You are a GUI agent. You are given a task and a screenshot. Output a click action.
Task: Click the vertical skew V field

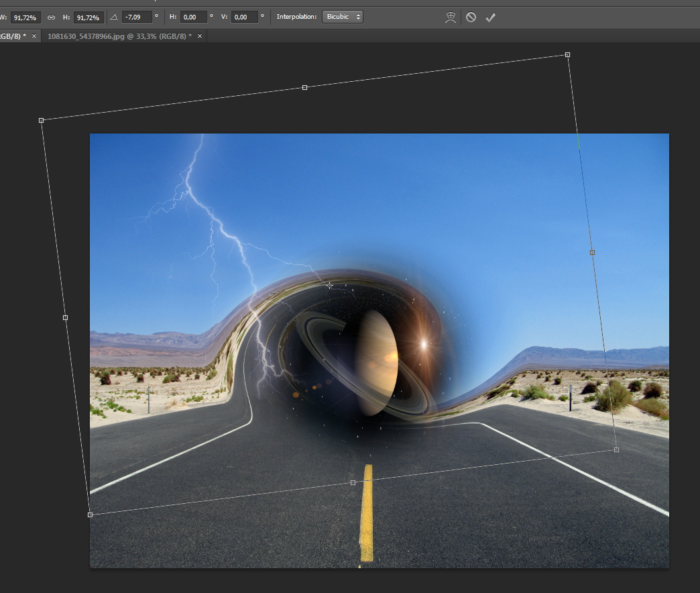(x=244, y=17)
